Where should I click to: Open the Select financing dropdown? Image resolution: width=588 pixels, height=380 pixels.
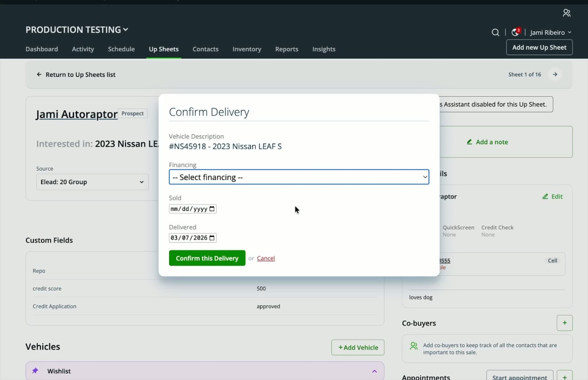click(298, 177)
